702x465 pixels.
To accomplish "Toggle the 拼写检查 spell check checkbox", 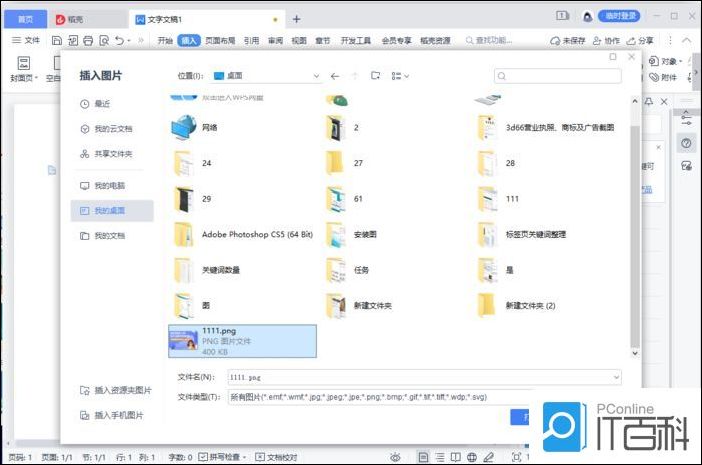I will click(203, 457).
